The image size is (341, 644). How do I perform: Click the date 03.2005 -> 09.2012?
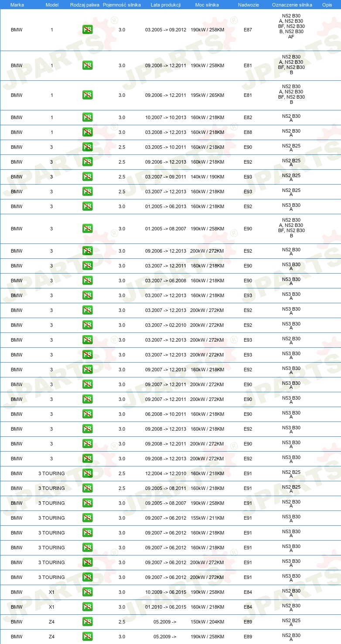click(166, 30)
